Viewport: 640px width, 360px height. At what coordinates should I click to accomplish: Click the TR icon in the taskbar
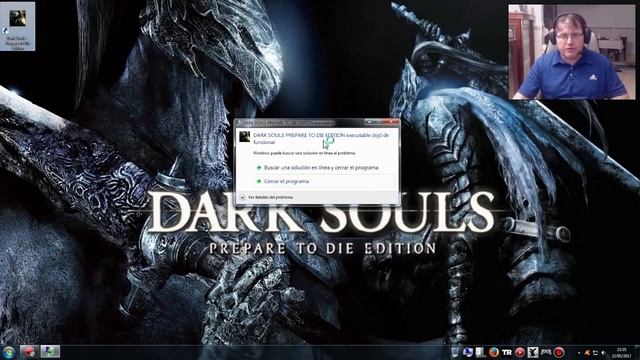click(x=507, y=352)
